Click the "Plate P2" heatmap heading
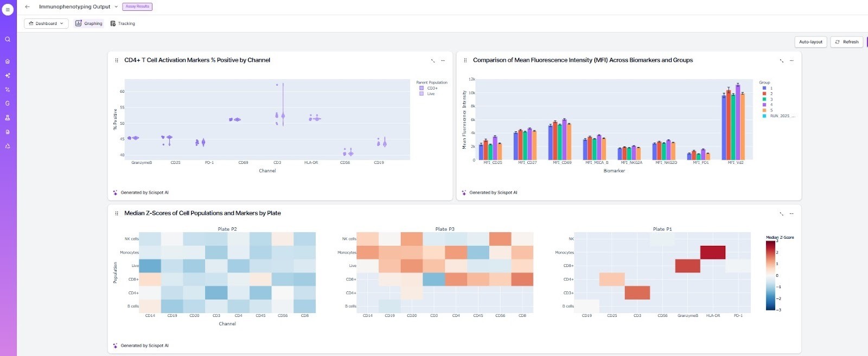This screenshot has width=868, height=356. click(x=227, y=229)
